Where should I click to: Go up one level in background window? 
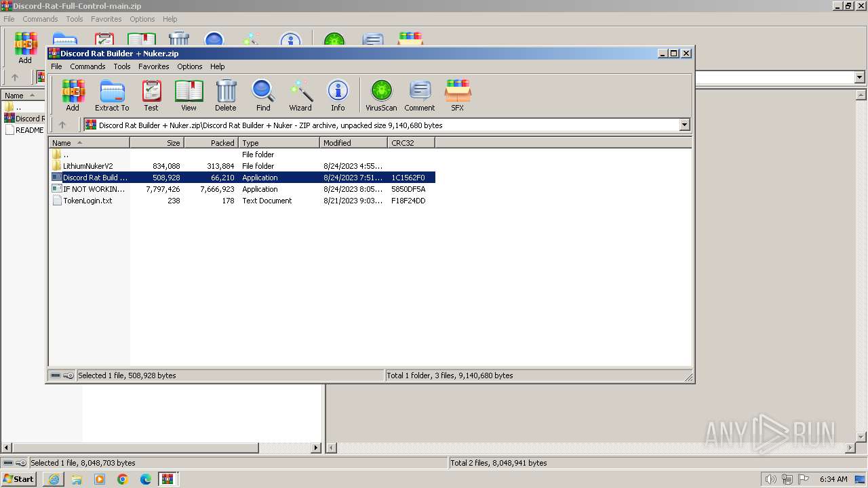click(15, 77)
